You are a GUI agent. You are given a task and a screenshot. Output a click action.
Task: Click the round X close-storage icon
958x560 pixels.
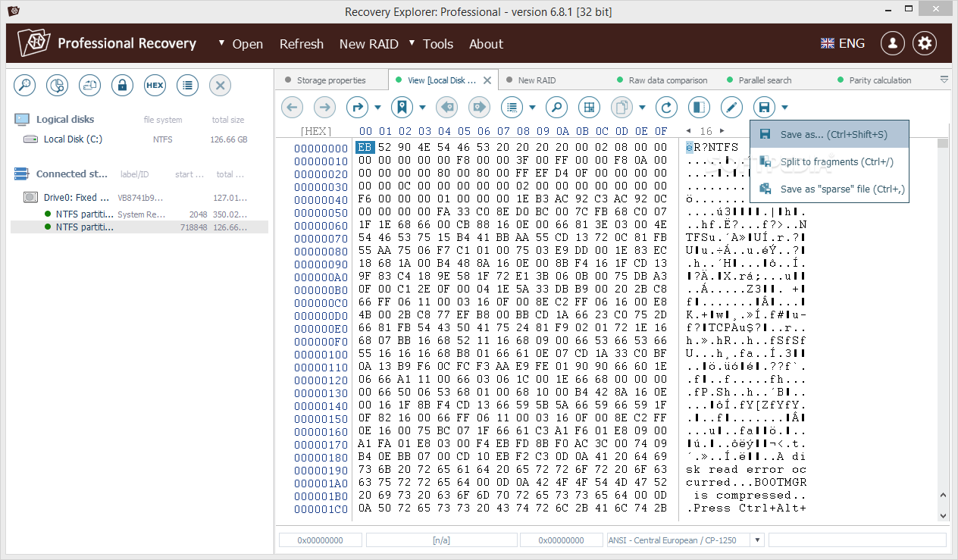[x=220, y=86]
